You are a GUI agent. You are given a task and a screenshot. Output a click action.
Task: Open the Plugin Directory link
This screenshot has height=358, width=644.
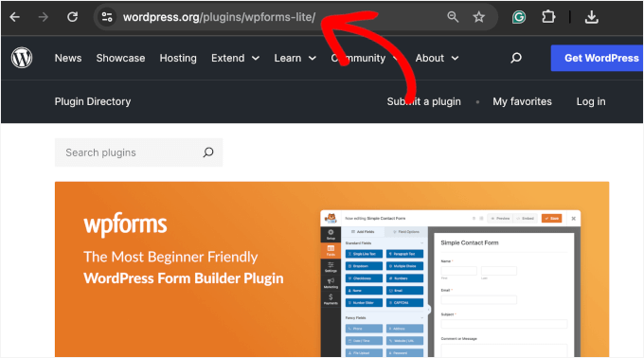coord(93,101)
